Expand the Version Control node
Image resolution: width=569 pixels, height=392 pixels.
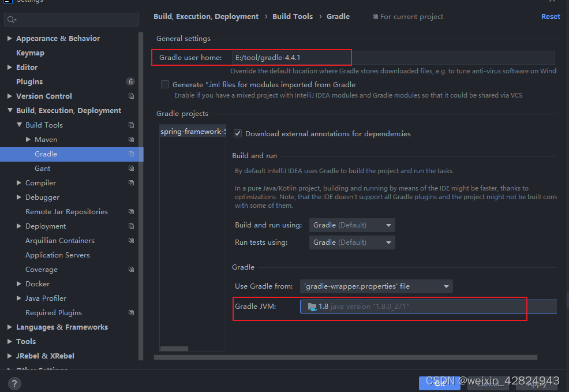pos(10,96)
